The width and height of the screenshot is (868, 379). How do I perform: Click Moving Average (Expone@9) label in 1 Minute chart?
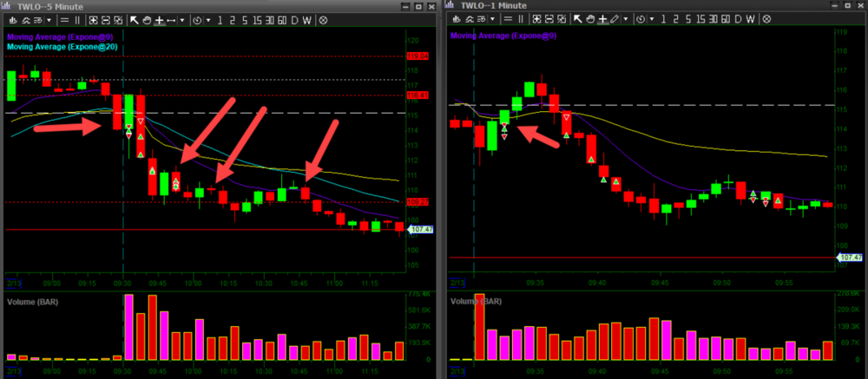(x=502, y=36)
